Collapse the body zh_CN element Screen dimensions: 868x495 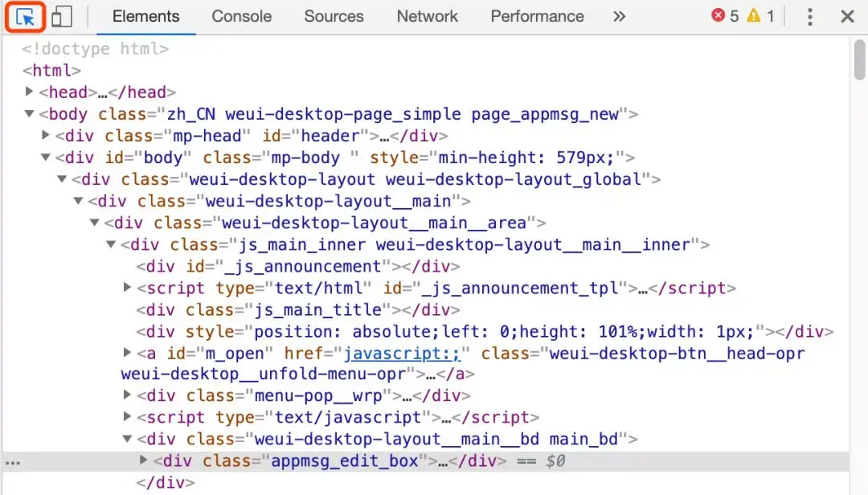(30, 113)
